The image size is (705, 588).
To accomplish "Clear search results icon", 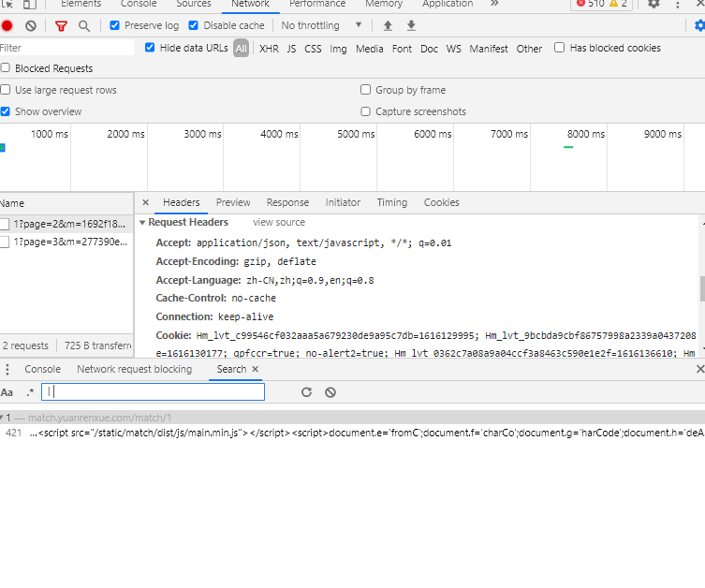I will click(330, 392).
